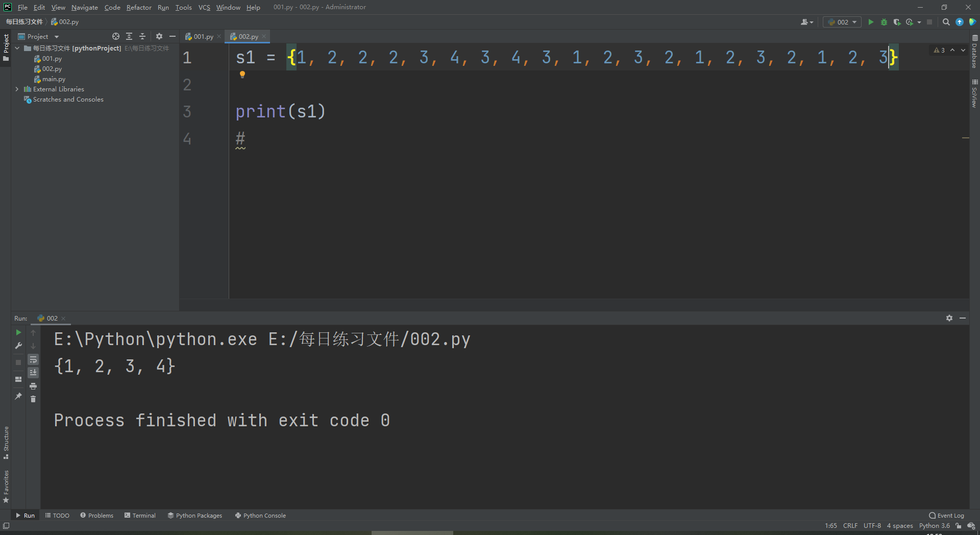Toggle read-only lock in status bar
This screenshot has height=535, width=980.
958,526
